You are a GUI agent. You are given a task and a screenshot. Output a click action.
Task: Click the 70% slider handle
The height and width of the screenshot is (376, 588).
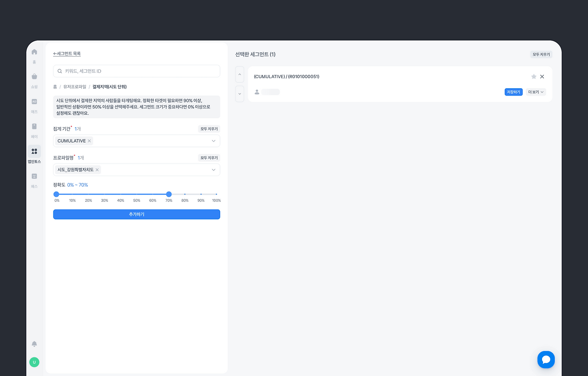169,194
